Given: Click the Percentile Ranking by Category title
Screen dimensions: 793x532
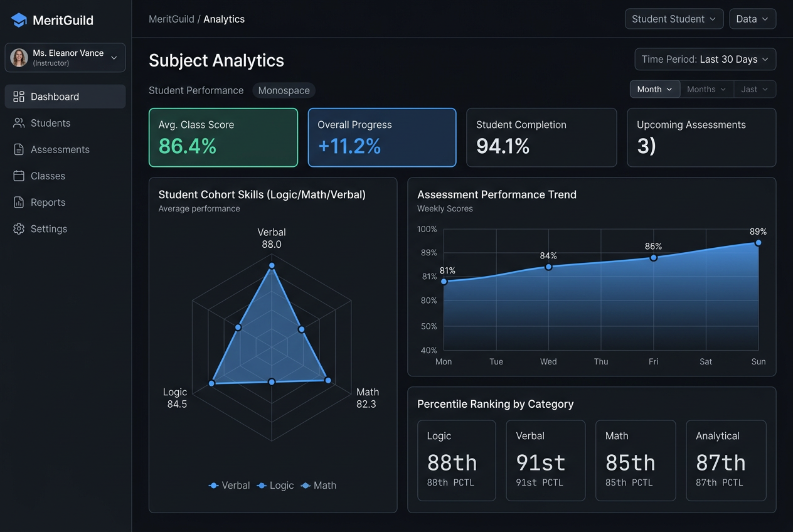Looking at the screenshot, I should [x=496, y=404].
